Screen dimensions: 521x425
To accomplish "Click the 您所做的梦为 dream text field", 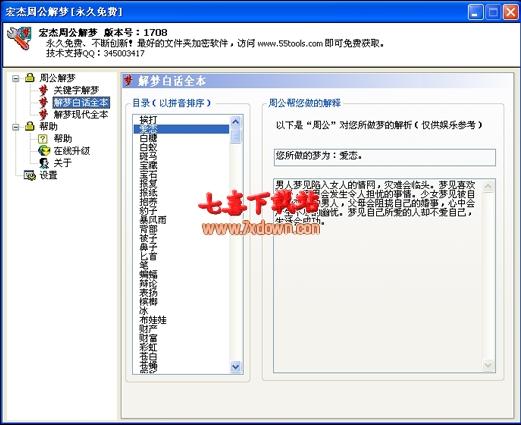I will (384, 157).
